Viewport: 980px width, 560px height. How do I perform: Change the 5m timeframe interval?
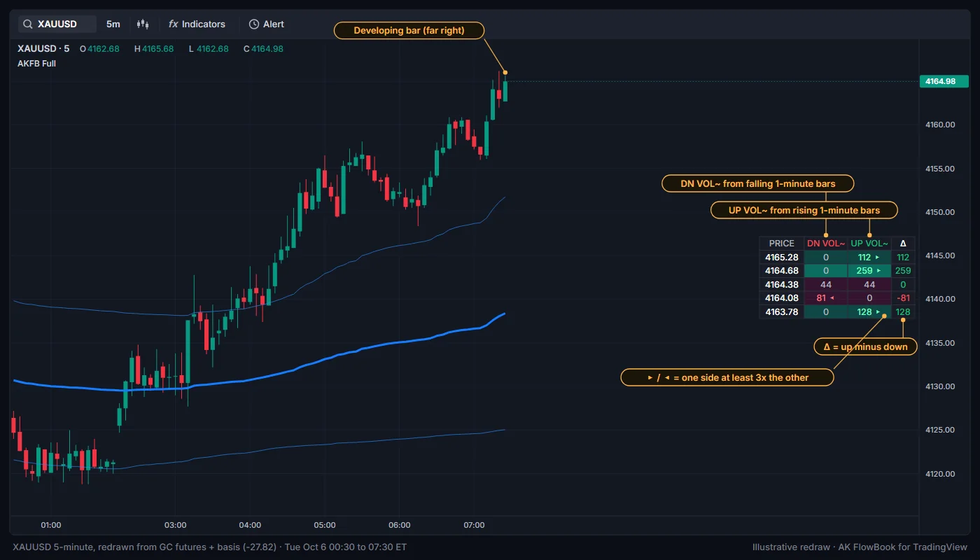113,24
